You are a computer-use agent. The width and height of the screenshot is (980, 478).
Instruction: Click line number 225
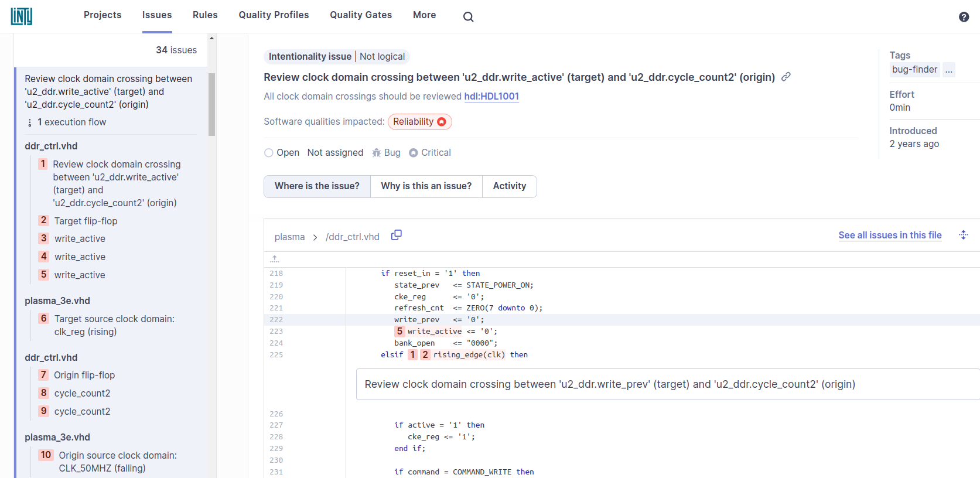pos(276,355)
